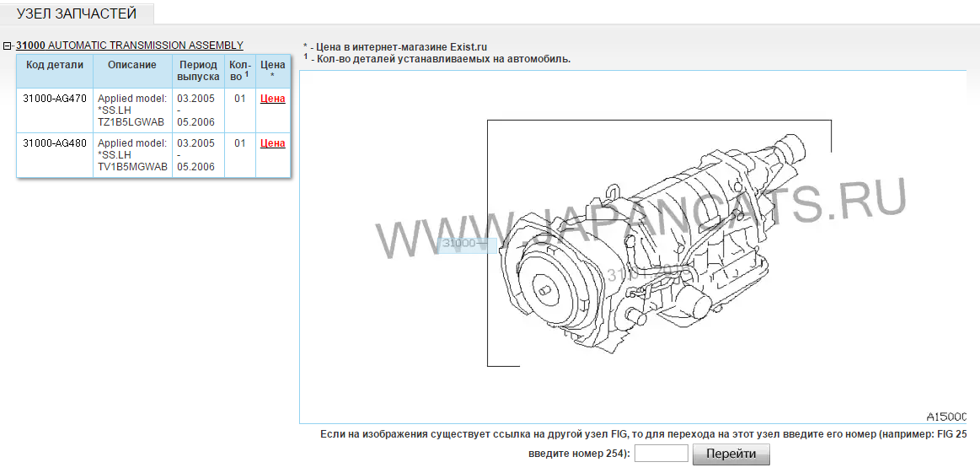Click the Цена link for 31000-AG470
Image resolution: width=980 pixels, height=473 pixels.
[272, 99]
